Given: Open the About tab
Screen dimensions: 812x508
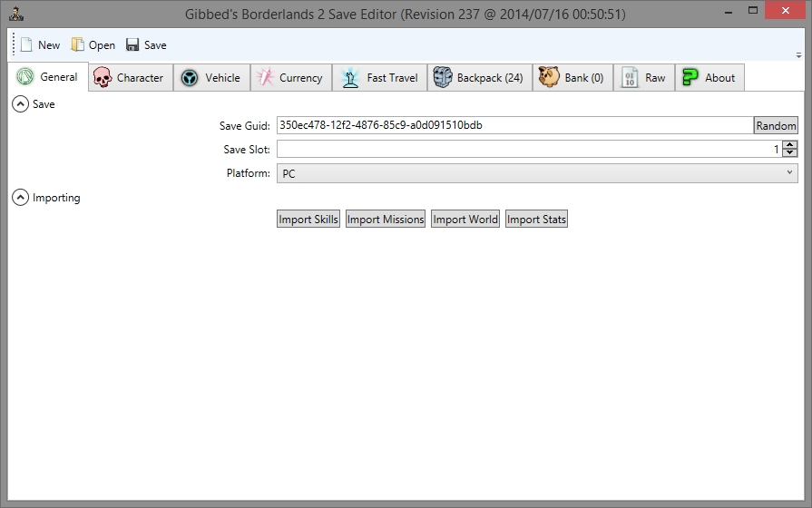Looking at the screenshot, I should [709, 78].
